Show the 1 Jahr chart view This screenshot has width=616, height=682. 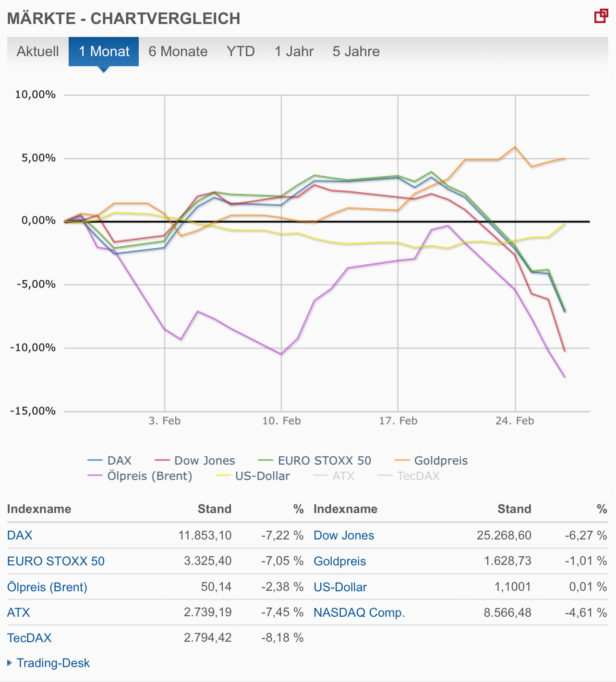294,51
